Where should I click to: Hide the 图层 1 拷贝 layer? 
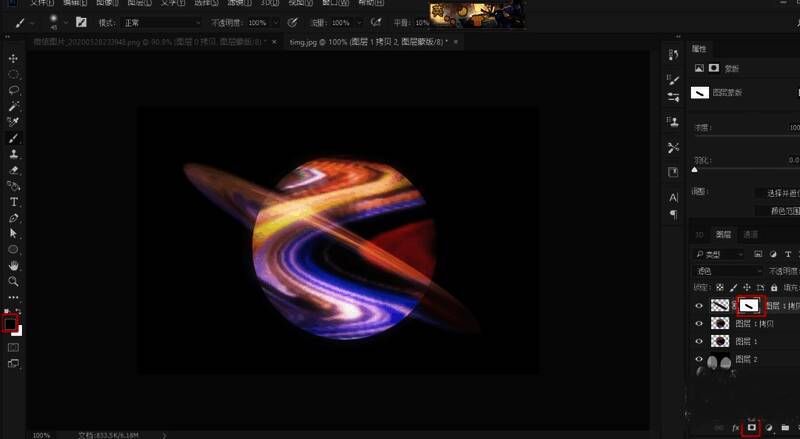pos(699,324)
